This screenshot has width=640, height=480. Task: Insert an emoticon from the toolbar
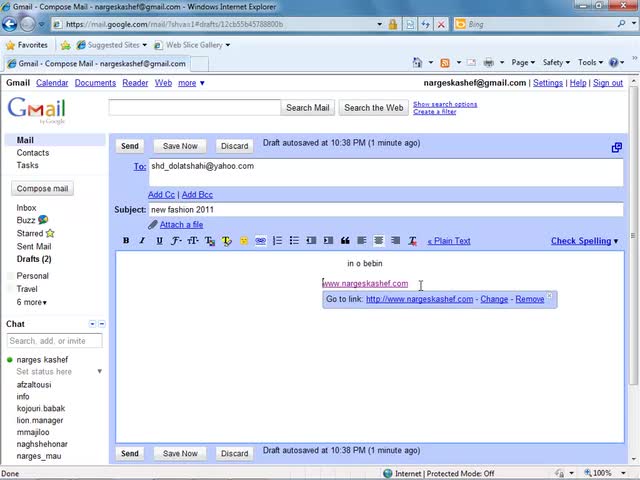(244, 241)
